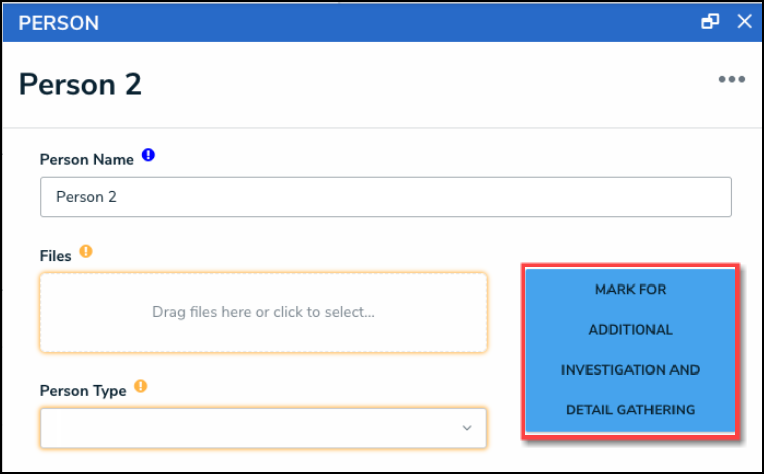Viewport: 764px width, 474px height.
Task: Click the "DETAIL GATHERING" line on the blue button
Action: pos(630,410)
